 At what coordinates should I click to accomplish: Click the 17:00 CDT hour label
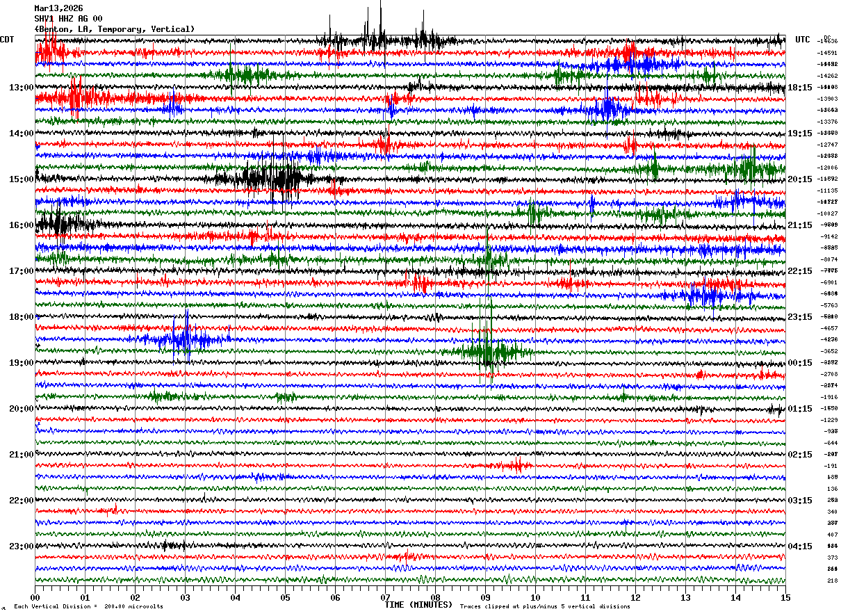(x=22, y=271)
